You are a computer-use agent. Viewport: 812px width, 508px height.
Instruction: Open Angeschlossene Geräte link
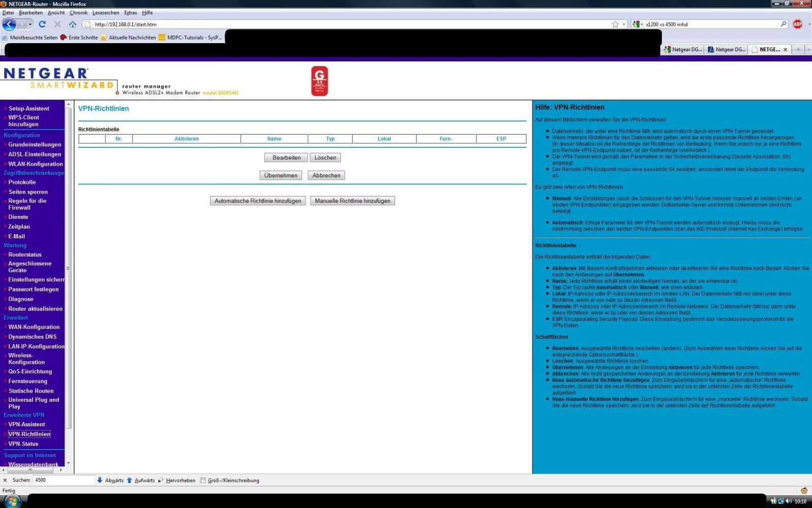[30, 267]
